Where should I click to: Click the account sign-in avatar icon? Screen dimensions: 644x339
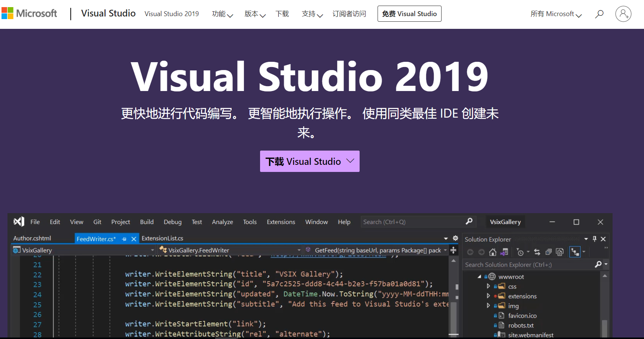click(x=623, y=14)
